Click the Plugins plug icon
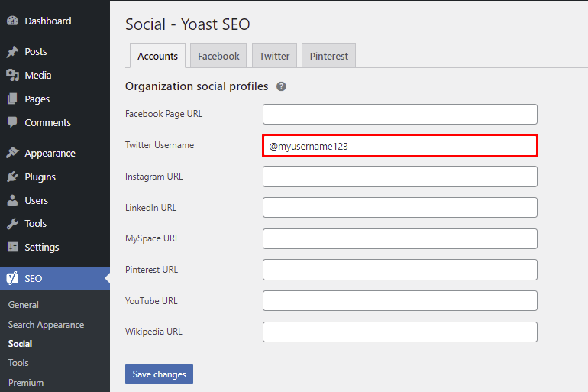Image resolution: width=588 pixels, height=392 pixels. tap(12, 177)
